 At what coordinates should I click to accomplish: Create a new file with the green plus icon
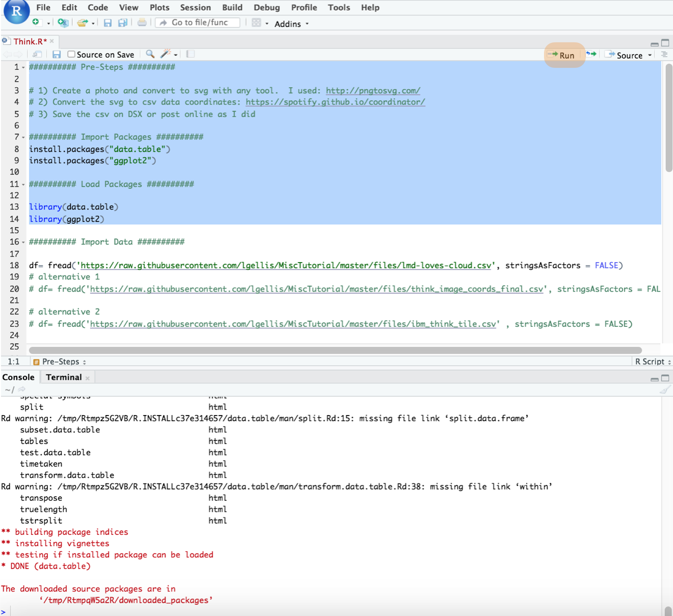(x=35, y=22)
